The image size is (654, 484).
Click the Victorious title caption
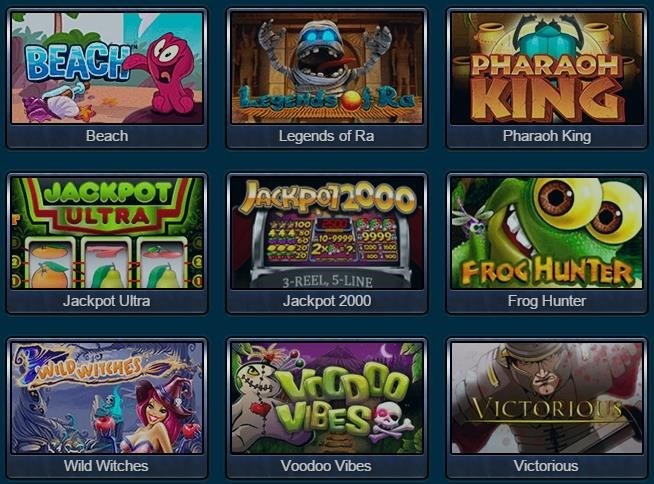[546, 466]
